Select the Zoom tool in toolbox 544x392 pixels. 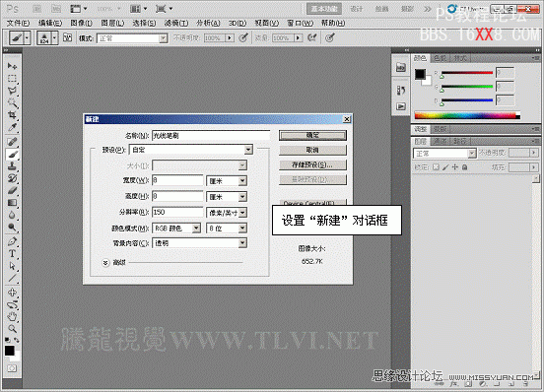(x=12, y=329)
